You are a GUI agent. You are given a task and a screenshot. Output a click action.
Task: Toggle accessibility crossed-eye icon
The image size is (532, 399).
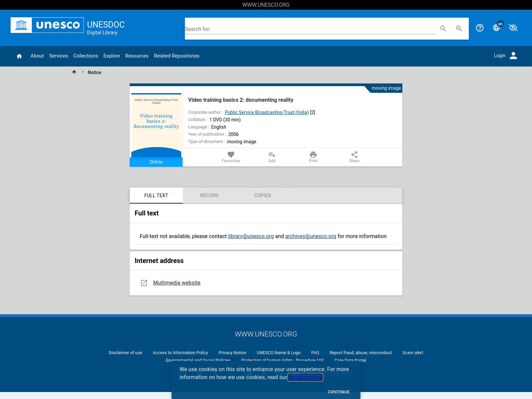click(513, 28)
